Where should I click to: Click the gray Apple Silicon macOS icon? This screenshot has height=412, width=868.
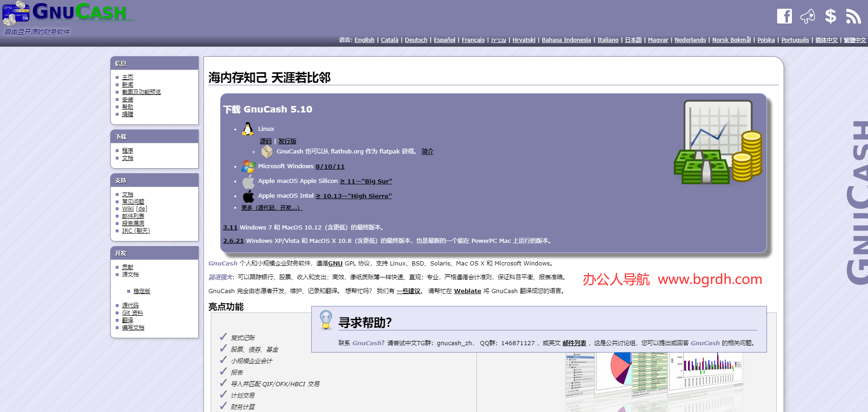[x=248, y=181]
